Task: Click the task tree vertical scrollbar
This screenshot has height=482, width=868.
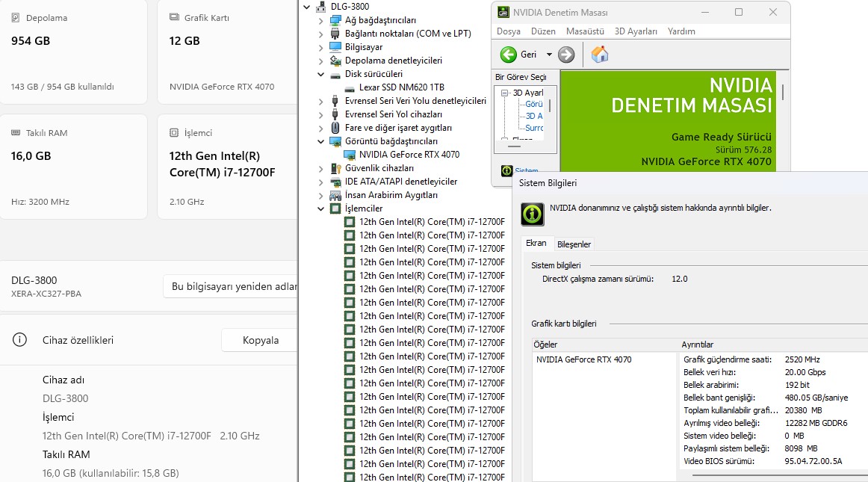Action: pyautogui.click(x=550, y=105)
